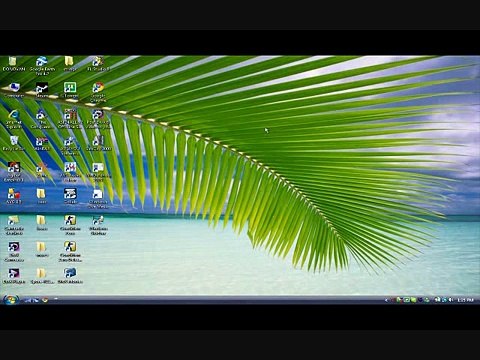The width and height of the screenshot is (480, 360).
Task: Launch the FL Studio 8 shortcut
Action: pos(98,63)
